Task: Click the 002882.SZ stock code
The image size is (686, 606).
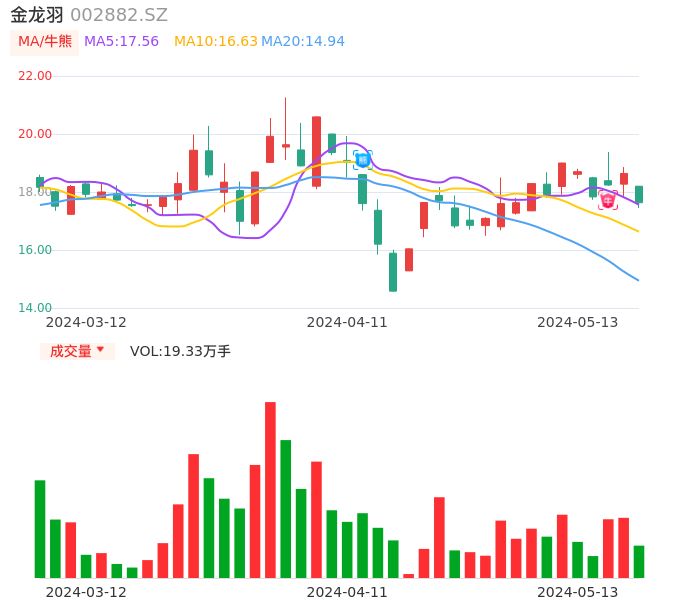Action: point(119,15)
